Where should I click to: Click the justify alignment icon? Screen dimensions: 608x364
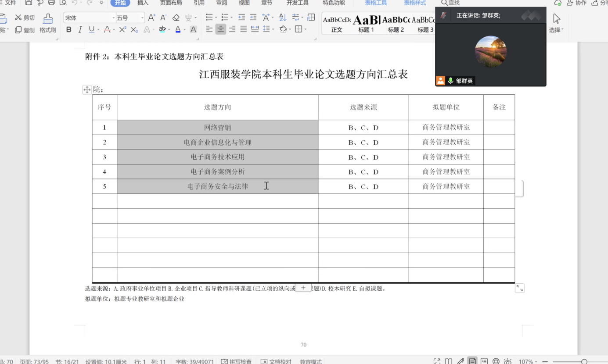(243, 29)
